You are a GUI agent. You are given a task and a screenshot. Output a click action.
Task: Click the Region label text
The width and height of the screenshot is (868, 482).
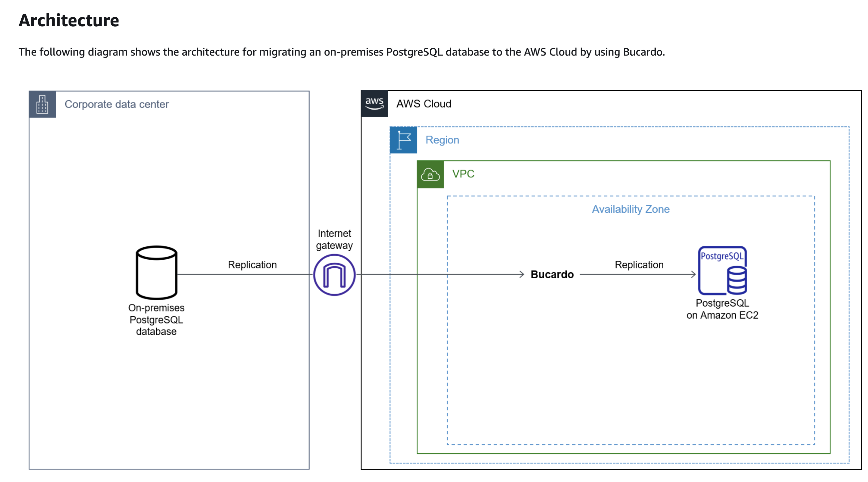(442, 140)
